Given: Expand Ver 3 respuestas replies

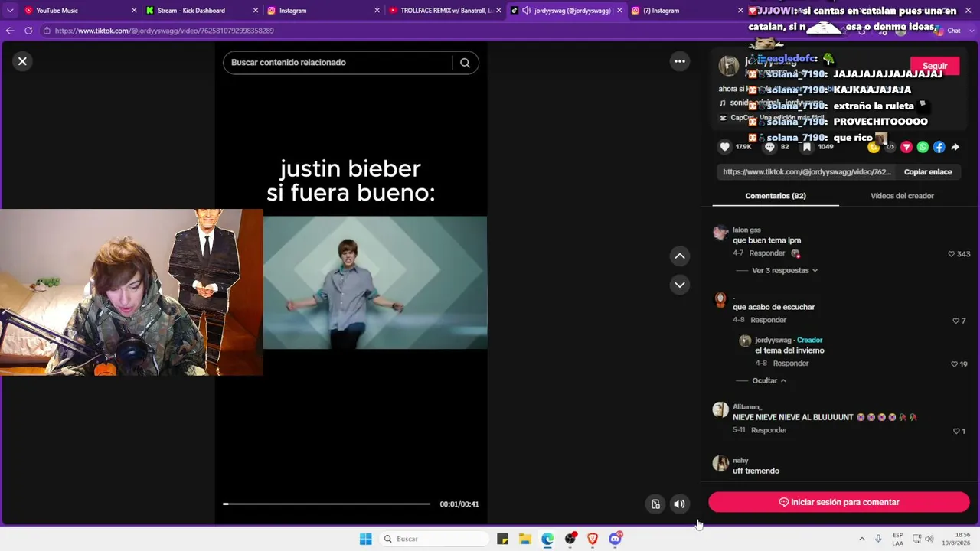Looking at the screenshot, I should (x=785, y=270).
